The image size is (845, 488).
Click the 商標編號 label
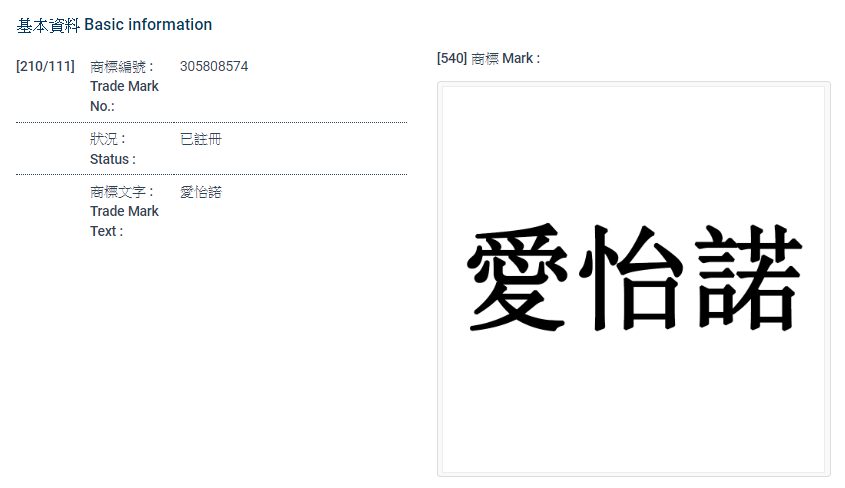[x=121, y=67]
